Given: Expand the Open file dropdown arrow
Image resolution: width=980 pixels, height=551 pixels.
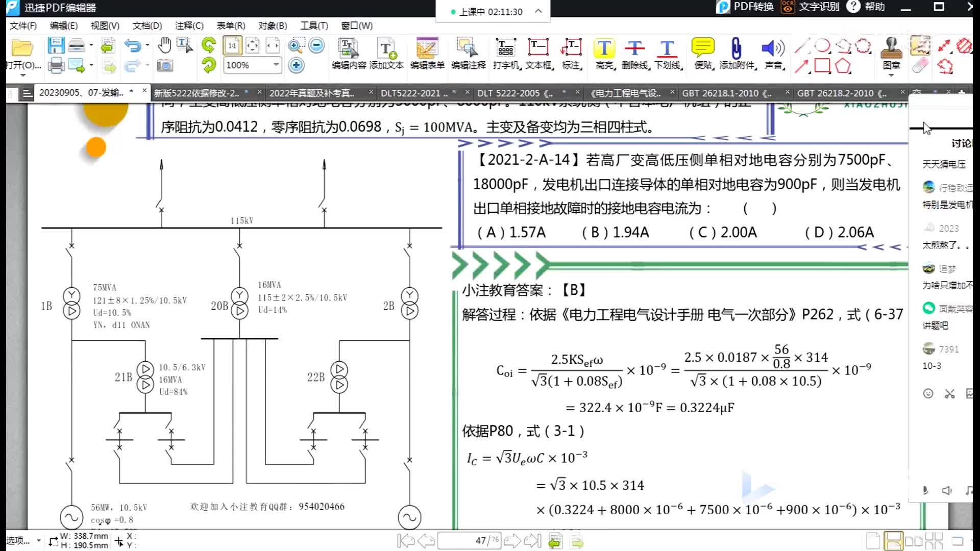Looking at the screenshot, I should tap(22, 76).
